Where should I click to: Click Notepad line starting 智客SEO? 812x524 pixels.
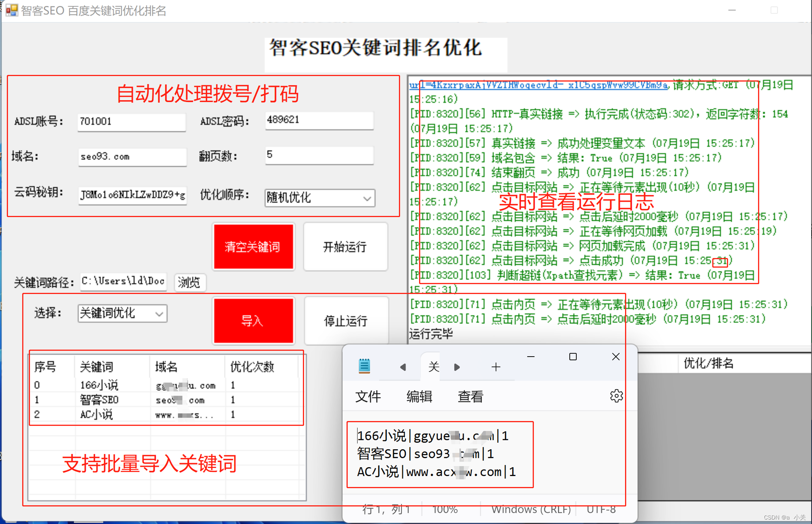click(426, 454)
